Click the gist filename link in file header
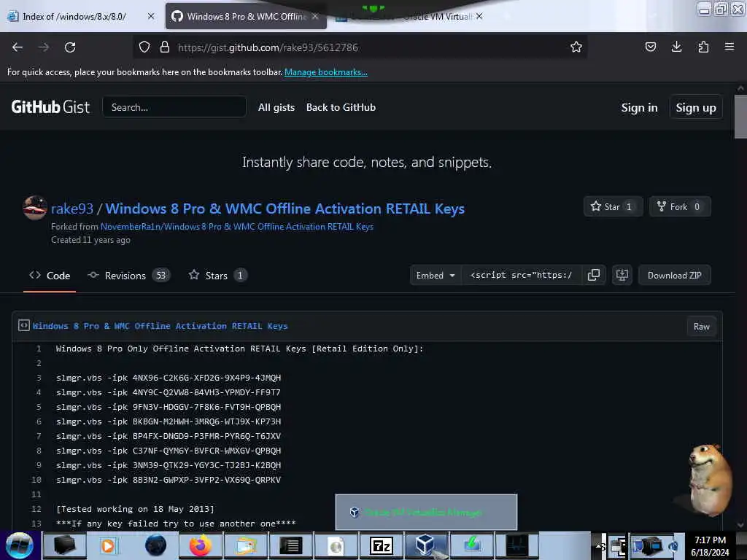Screen dimensions: 747x560 click(x=160, y=326)
